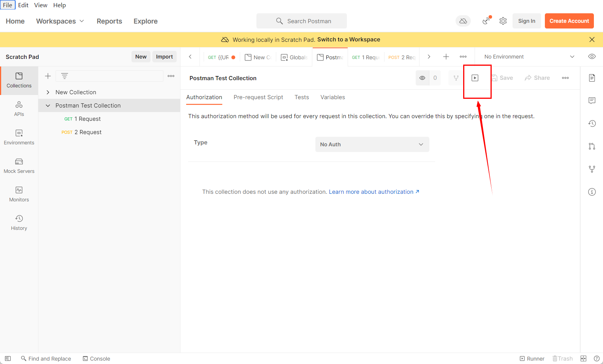Open a new tab with the plus icon

[x=446, y=57]
